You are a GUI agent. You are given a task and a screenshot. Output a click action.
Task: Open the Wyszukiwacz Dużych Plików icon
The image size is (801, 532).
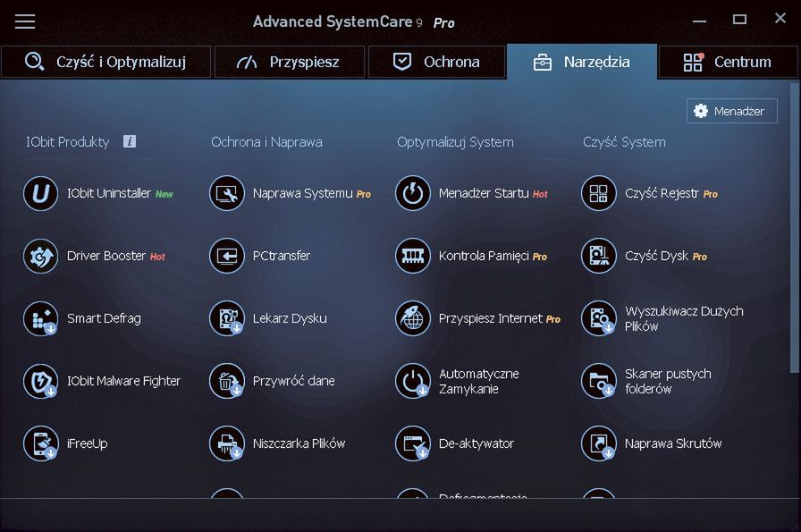click(x=599, y=318)
